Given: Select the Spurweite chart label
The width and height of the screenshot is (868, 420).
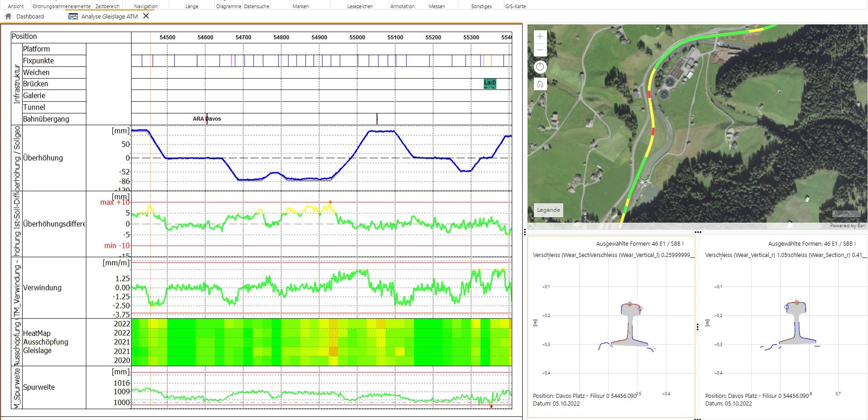Looking at the screenshot, I should (39, 387).
